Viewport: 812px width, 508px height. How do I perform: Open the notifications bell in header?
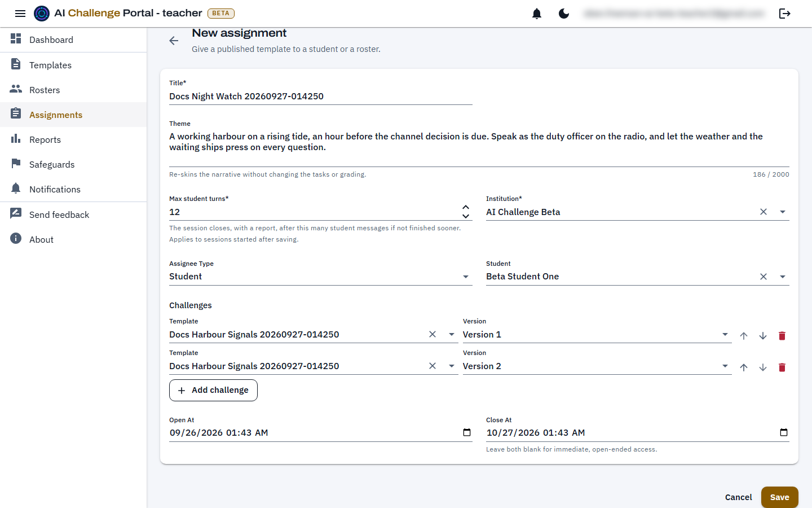537,14
